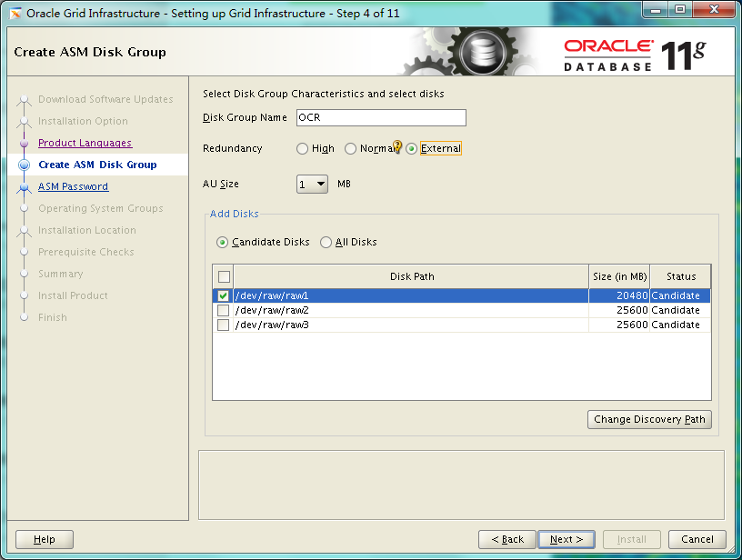Open the AU Size dropdown
This screenshot has height=560, width=742.
312,184
